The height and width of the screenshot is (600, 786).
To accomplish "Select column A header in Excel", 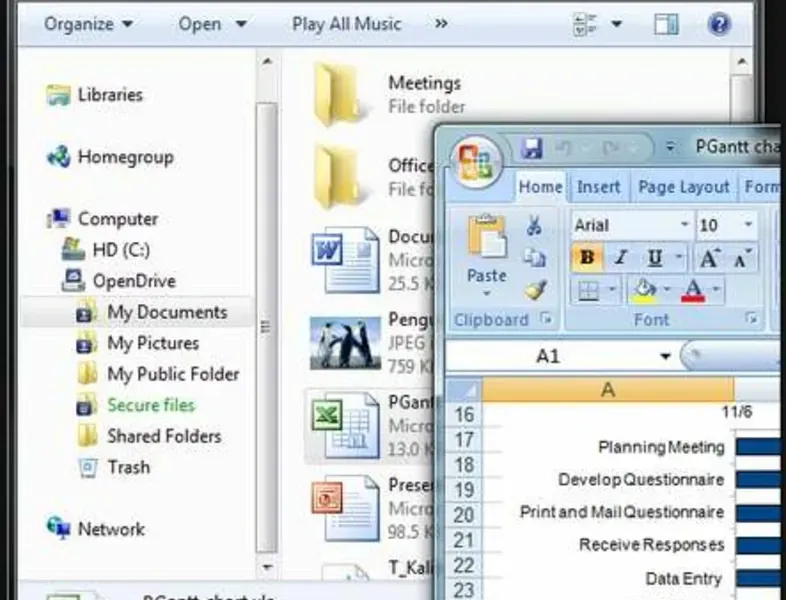I will click(x=608, y=389).
